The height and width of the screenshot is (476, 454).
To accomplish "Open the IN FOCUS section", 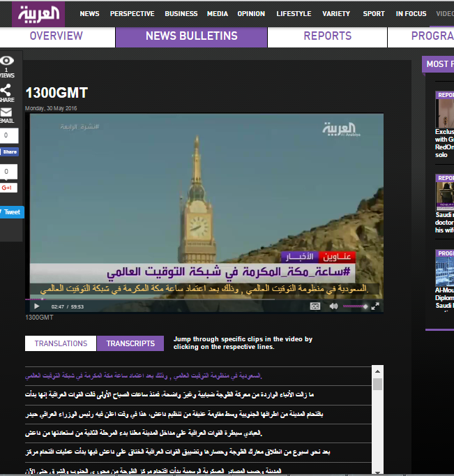I will point(411,14).
